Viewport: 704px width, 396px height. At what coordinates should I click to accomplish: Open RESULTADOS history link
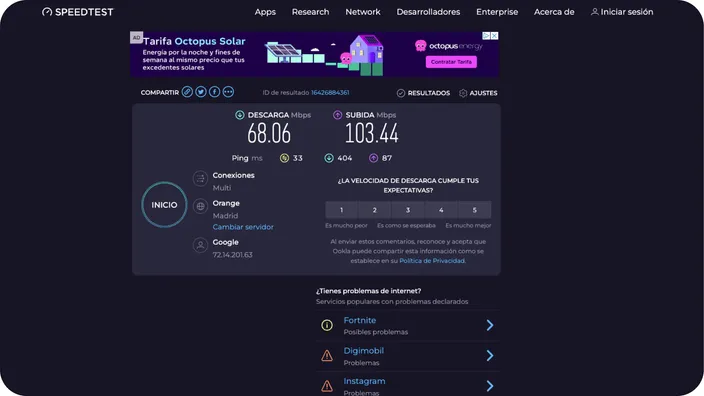pyautogui.click(x=428, y=93)
